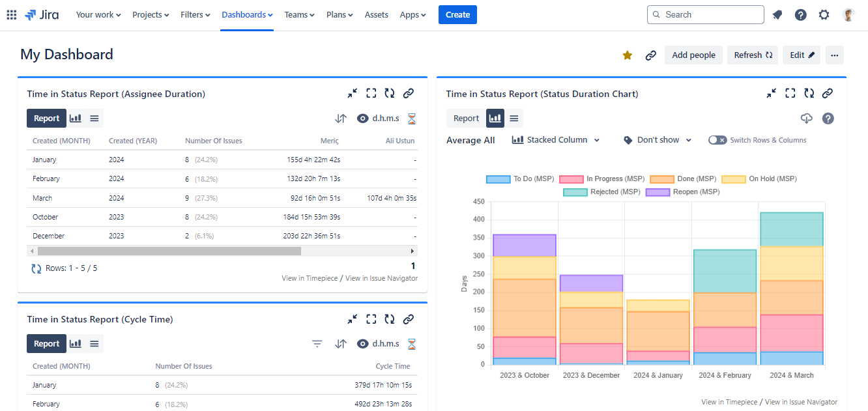Click the download cloud icon in Status Duration Chart
The height and width of the screenshot is (411, 868).
coord(806,119)
